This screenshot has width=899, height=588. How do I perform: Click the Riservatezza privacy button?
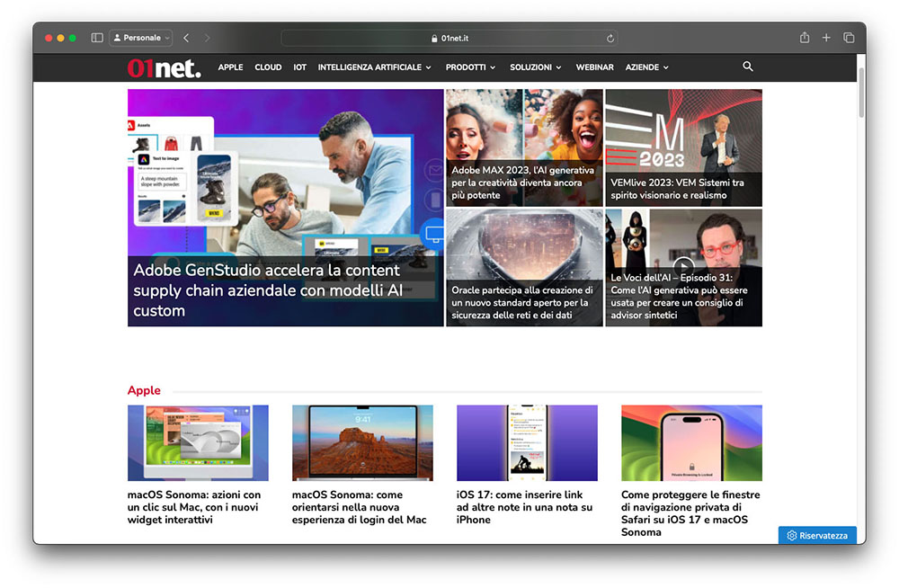click(x=817, y=535)
